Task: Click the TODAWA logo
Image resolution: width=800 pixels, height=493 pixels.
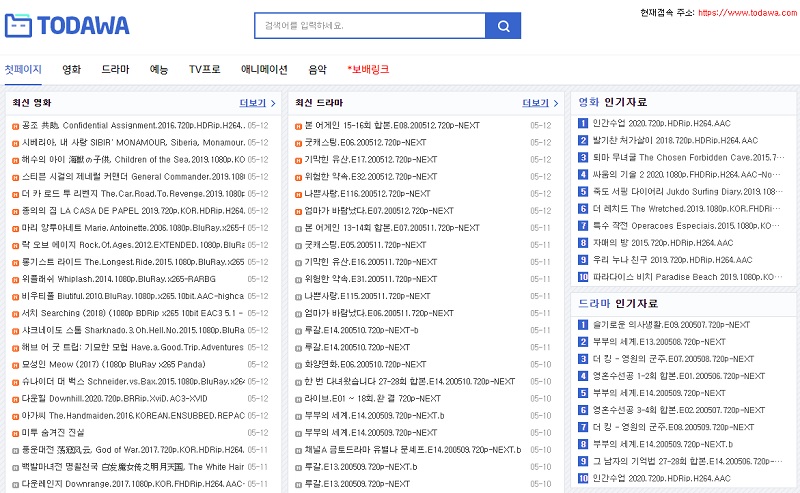Action: [67, 26]
